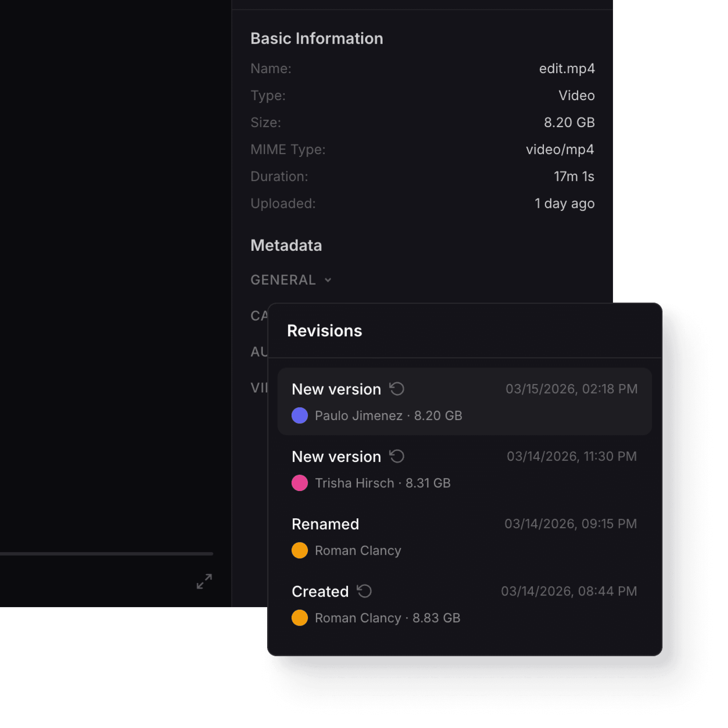Expand the partially hidden VI metadata section
This screenshot has height=728, width=728.
pyautogui.click(x=259, y=387)
